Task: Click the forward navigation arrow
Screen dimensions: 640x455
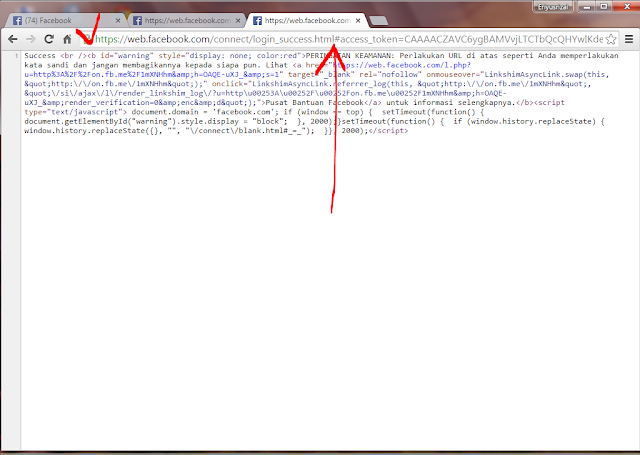Action: click(x=31, y=39)
